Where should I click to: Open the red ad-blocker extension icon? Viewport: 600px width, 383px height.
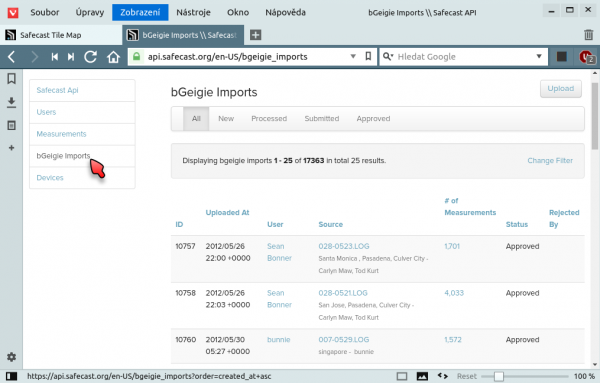pyautogui.click(x=586, y=57)
